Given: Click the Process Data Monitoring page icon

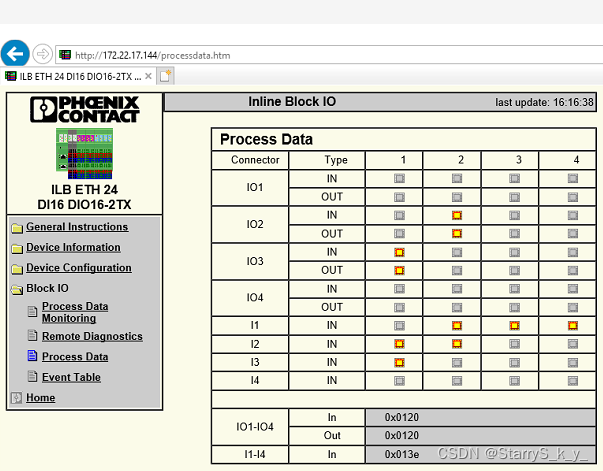Looking at the screenshot, I should coord(33,311).
